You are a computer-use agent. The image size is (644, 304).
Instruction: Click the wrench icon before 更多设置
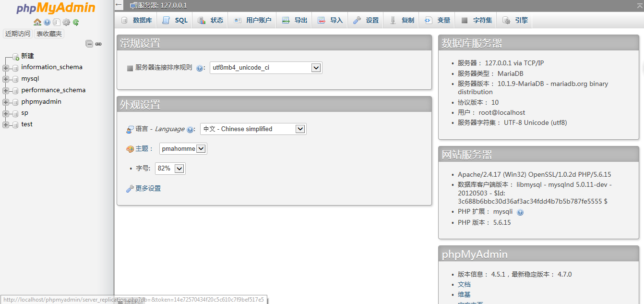coord(130,189)
